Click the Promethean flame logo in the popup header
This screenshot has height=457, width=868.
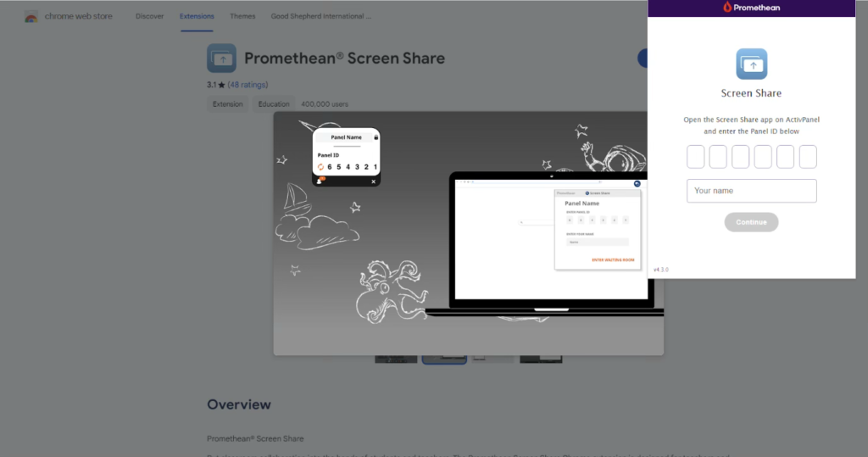coord(727,8)
